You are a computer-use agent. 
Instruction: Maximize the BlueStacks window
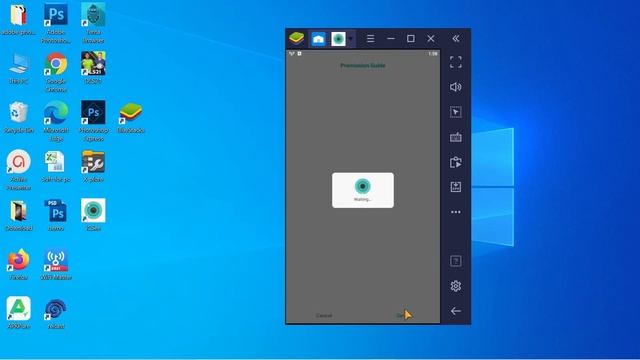[411, 38]
